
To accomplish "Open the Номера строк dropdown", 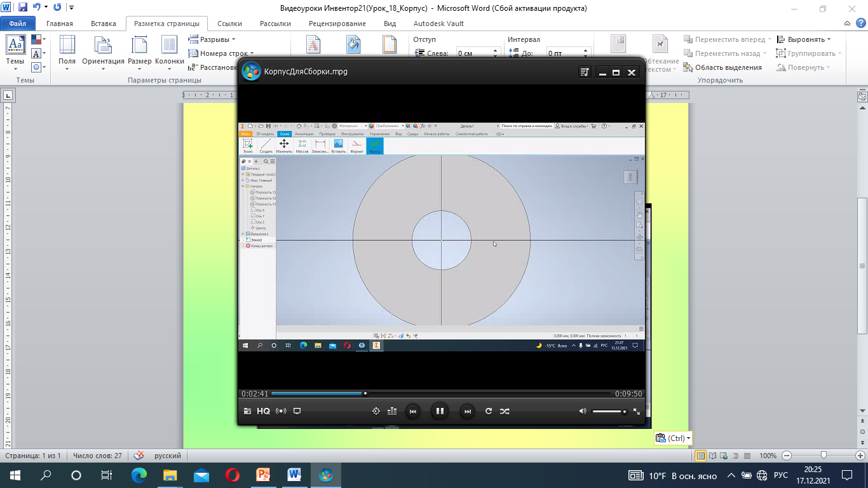I will point(221,53).
